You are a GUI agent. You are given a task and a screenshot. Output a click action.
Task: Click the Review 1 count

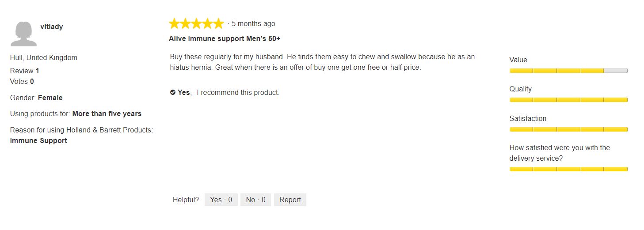(x=25, y=71)
